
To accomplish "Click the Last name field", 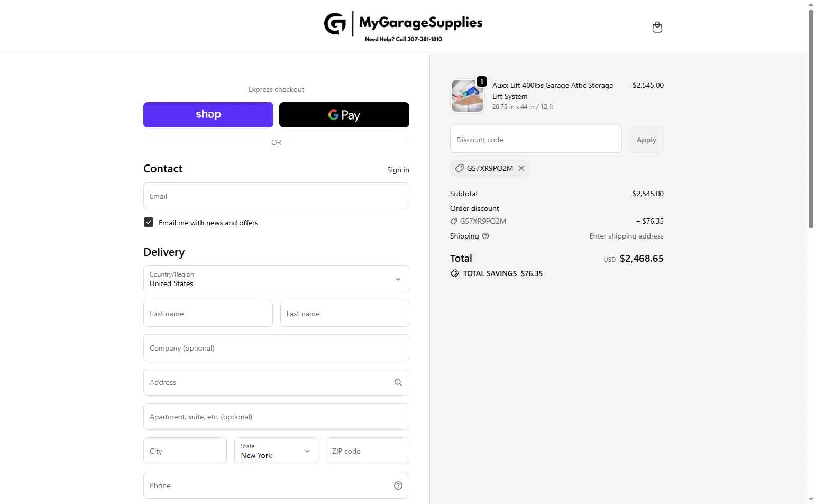I will (345, 314).
